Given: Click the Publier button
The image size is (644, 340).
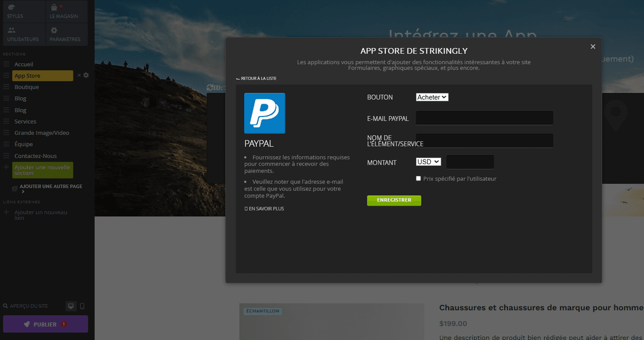Looking at the screenshot, I should 46,324.
